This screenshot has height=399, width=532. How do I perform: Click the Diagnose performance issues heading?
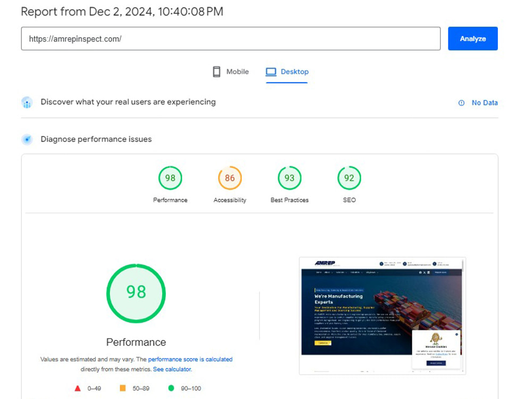[96, 139]
